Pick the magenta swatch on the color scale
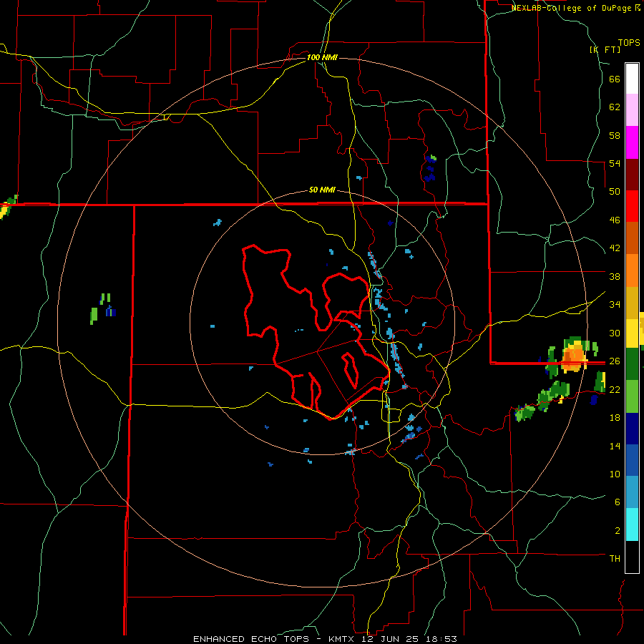The image size is (644, 644). (x=632, y=142)
